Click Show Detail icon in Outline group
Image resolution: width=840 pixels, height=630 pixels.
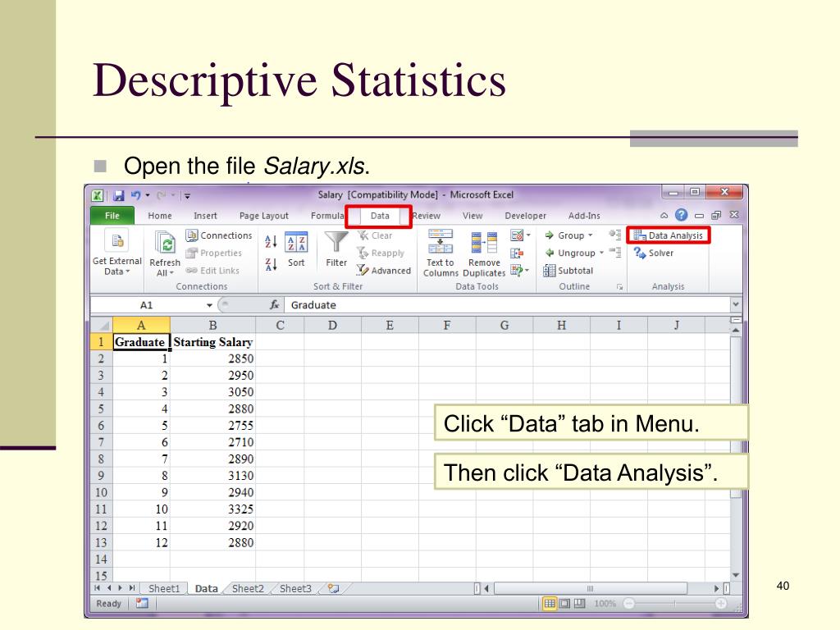tap(614, 235)
